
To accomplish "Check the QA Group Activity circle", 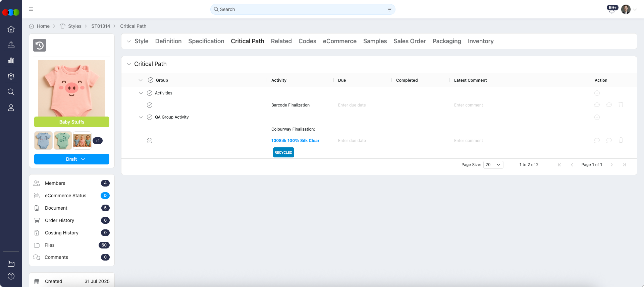I will [150, 117].
